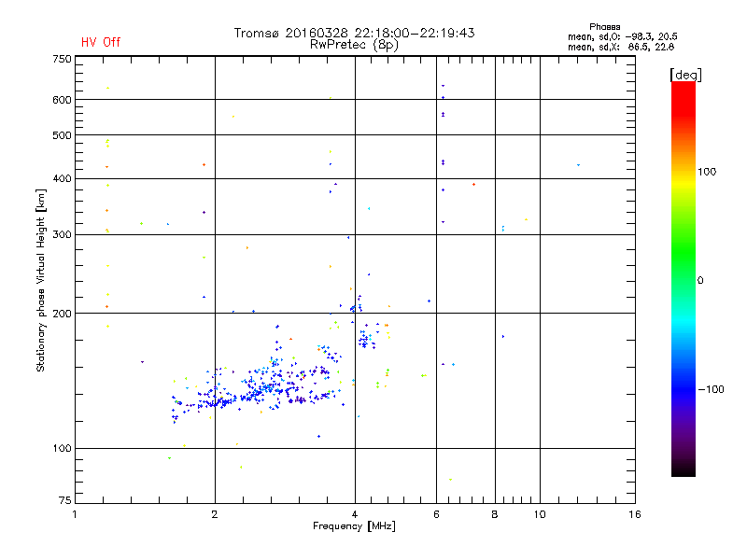Click the '[deg]' colorbar unit label
The height and width of the screenshot is (560, 747).
click(685, 76)
